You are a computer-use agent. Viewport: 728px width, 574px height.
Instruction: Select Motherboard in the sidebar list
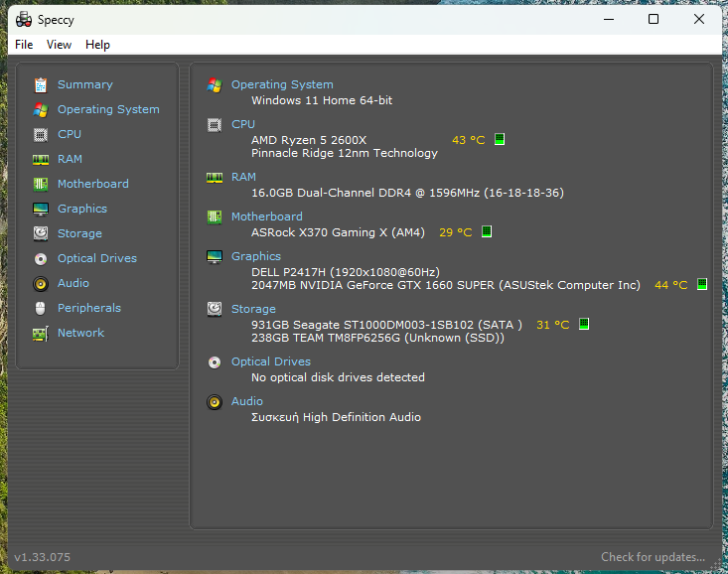92,184
